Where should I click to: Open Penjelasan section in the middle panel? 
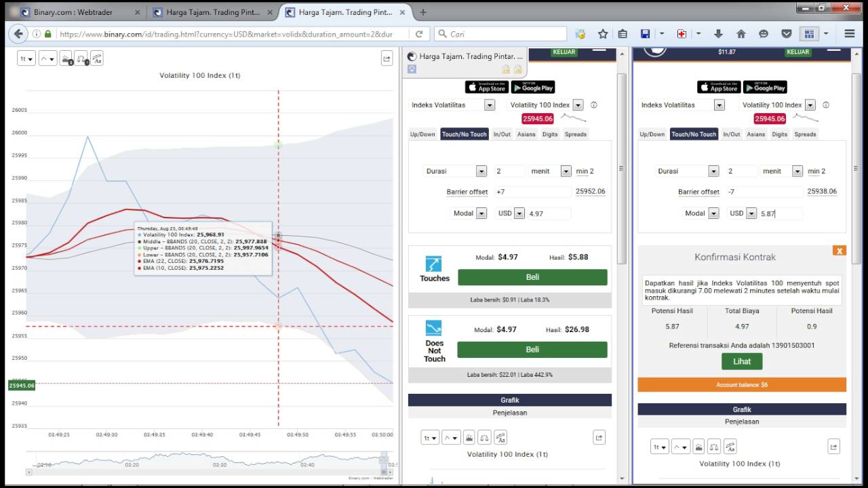[x=510, y=413]
